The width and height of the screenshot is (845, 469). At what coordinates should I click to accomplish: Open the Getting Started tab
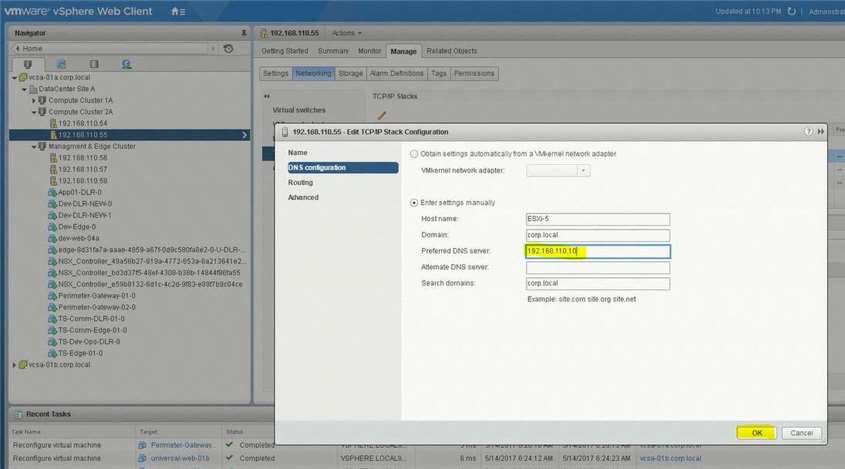(x=285, y=51)
